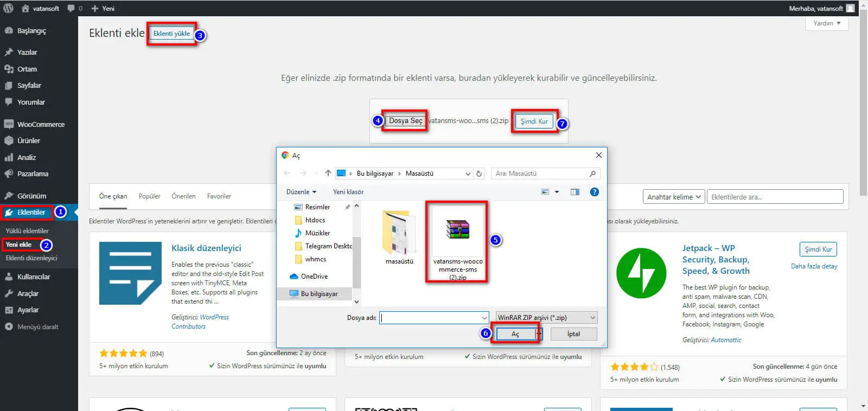The height and width of the screenshot is (411, 868).
Task: Click Yeni klasör in dialog toolbar
Action: [348, 192]
